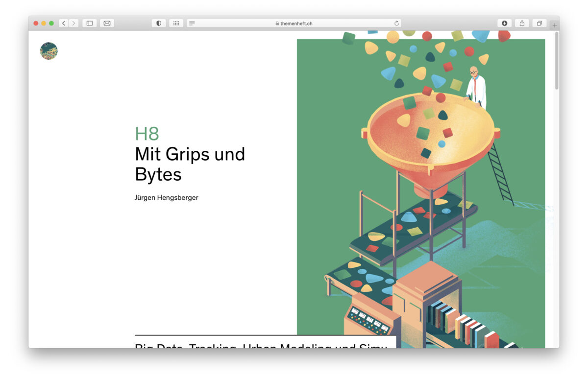
Task: Open the privacy shield icon
Action: (x=159, y=23)
